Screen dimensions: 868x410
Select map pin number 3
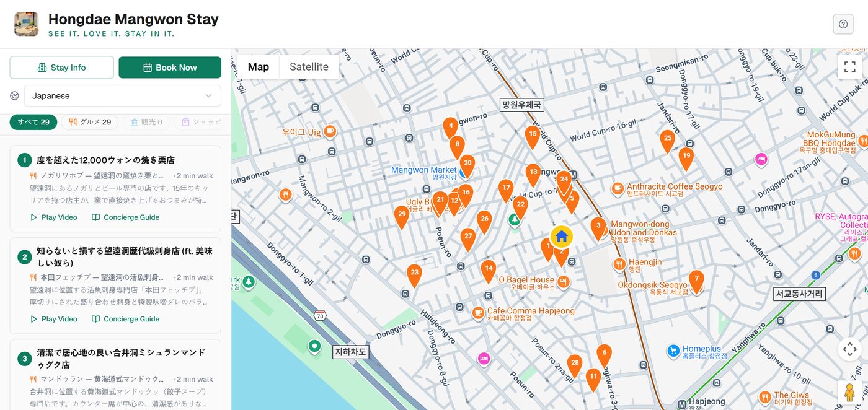598,228
